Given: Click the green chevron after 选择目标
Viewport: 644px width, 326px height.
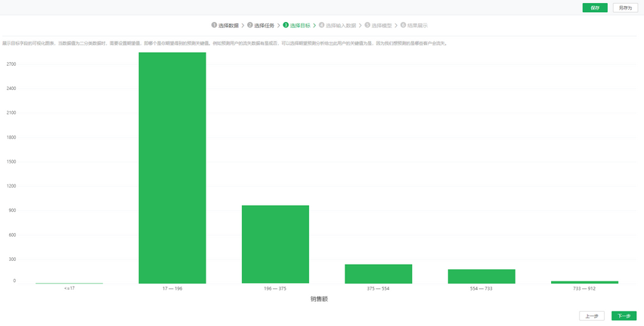Looking at the screenshot, I should coord(314,25).
